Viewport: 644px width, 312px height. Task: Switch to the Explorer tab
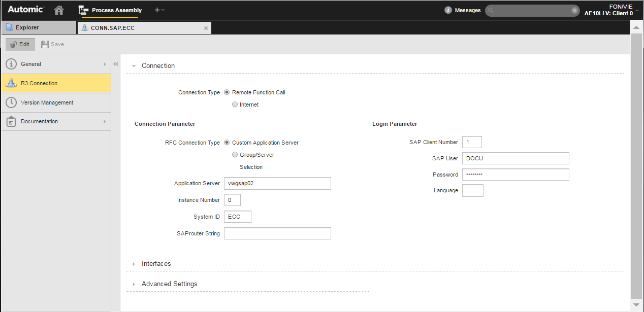[x=39, y=28]
